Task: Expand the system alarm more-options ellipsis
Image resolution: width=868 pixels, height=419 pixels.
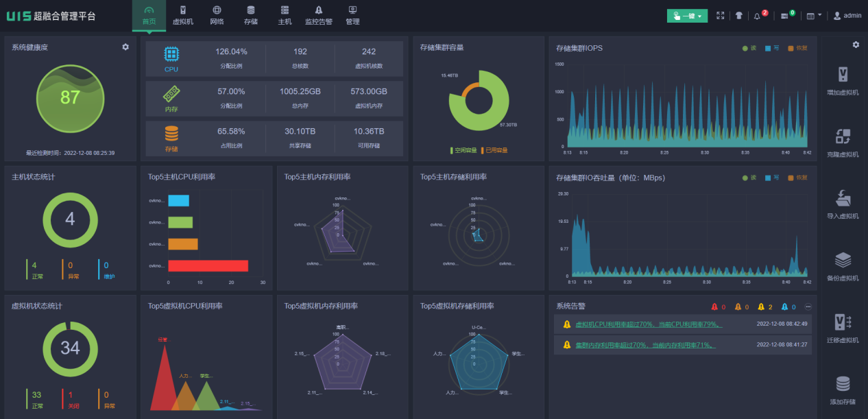Action: [808, 307]
